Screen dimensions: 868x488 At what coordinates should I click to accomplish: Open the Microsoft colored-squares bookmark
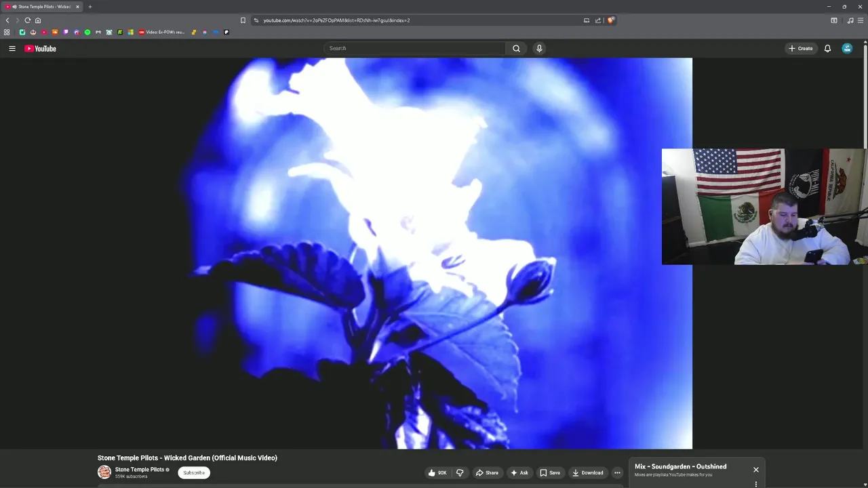131,32
